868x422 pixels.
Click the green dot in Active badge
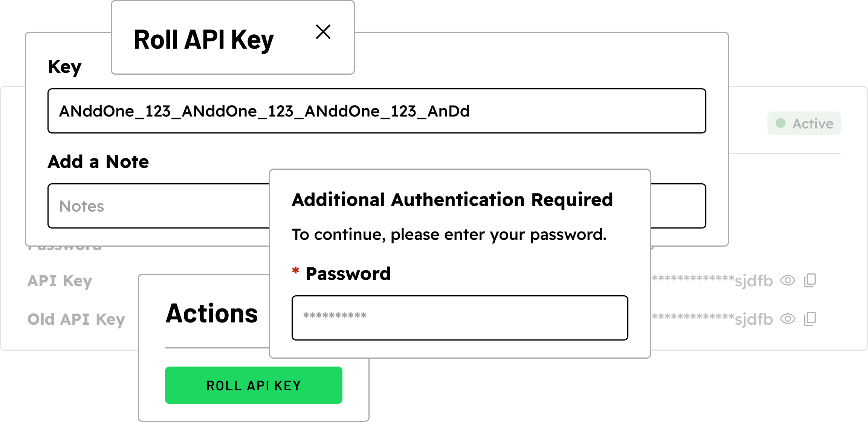pos(781,123)
